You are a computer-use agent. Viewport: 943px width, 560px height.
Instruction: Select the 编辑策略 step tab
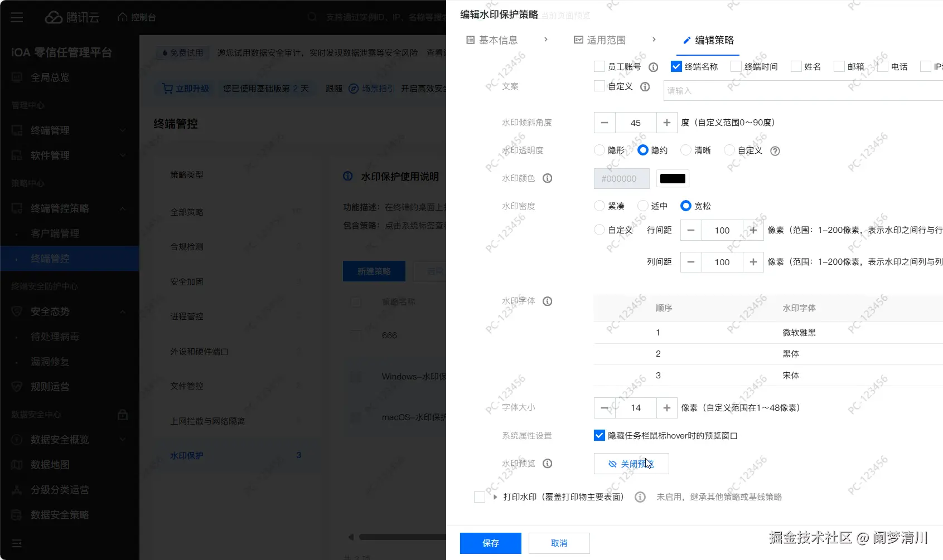click(x=709, y=40)
